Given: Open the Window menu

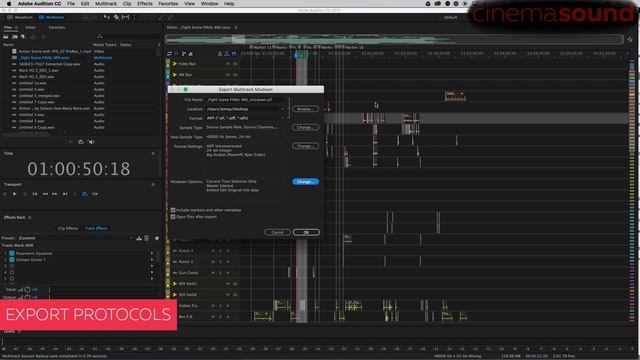Looking at the screenshot, I should (x=209, y=4).
